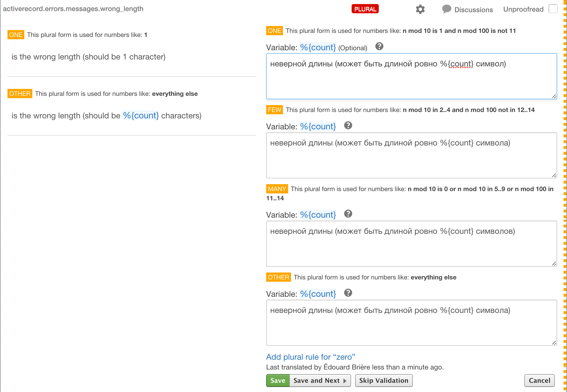The width and height of the screenshot is (567, 392).
Task: Click the red PLURAL badge
Action: tap(365, 9)
